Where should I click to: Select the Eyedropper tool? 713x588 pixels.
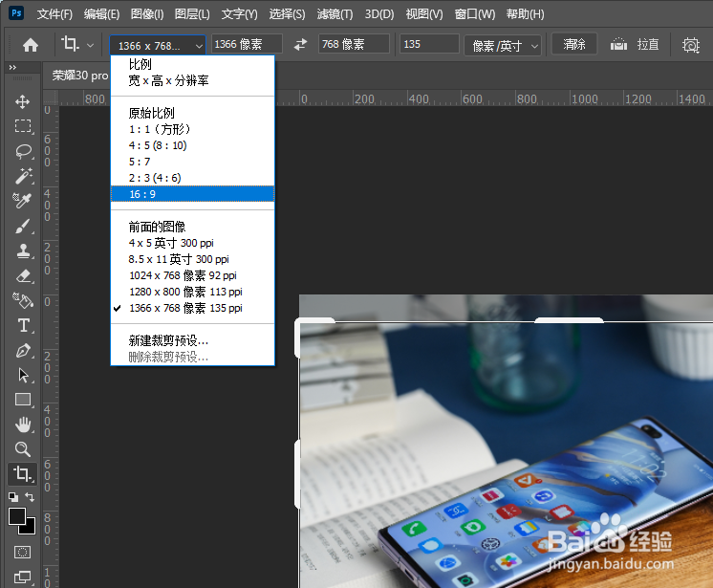22,200
